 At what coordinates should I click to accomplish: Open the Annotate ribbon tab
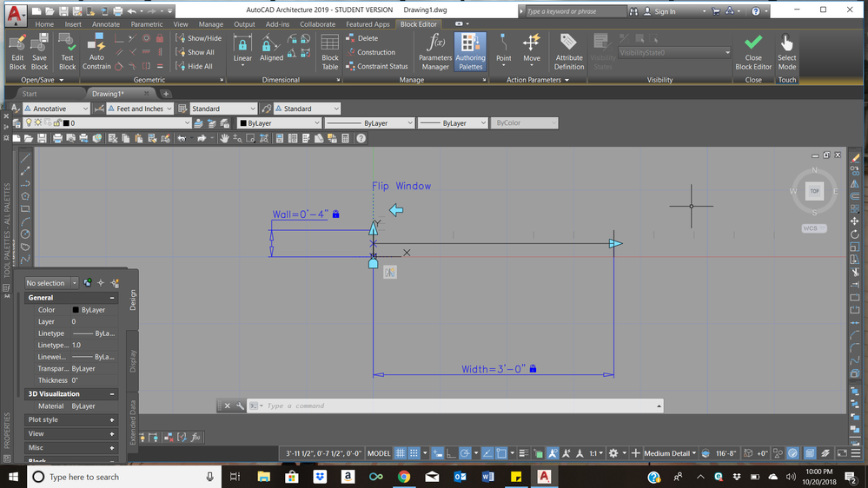pyautogui.click(x=106, y=24)
